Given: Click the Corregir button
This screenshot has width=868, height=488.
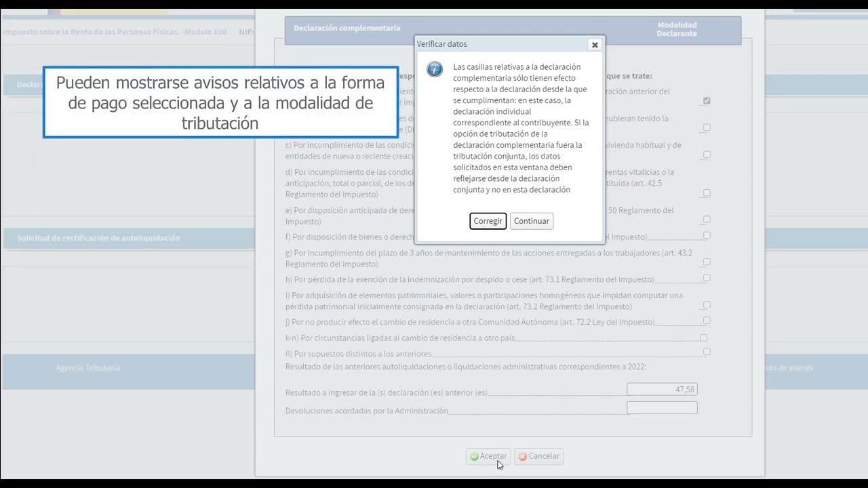Looking at the screenshot, I should 488,220.
